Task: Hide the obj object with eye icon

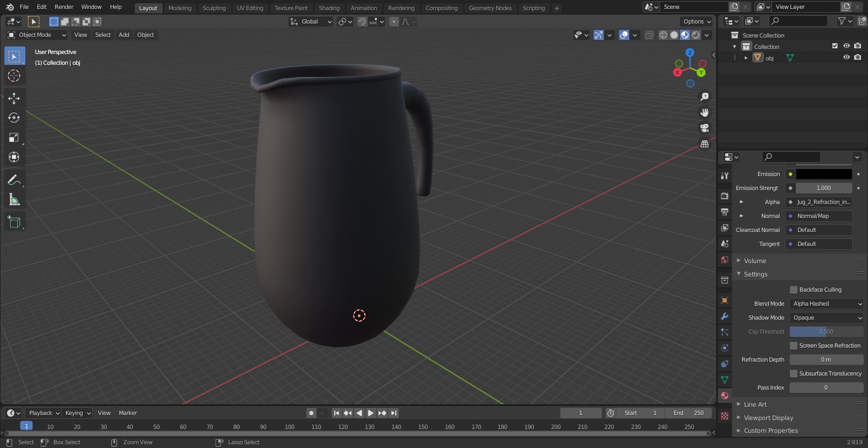Action: tap(846, 57)
